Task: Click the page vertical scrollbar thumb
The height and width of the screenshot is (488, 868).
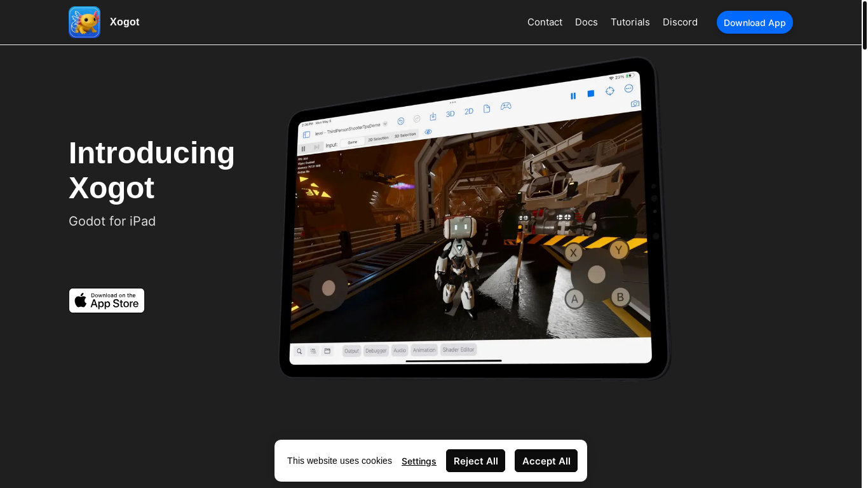Action: [x=865, y=25]
